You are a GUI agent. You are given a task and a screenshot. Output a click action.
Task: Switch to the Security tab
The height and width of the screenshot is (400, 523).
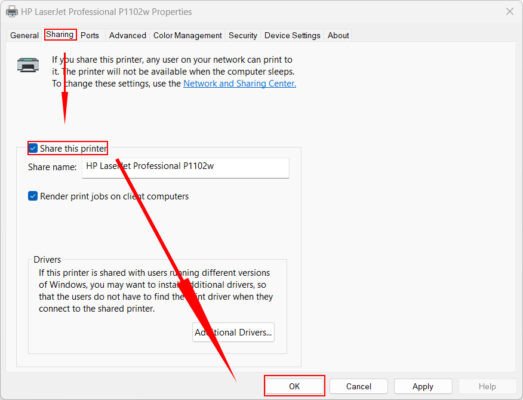tap(243, 35)
